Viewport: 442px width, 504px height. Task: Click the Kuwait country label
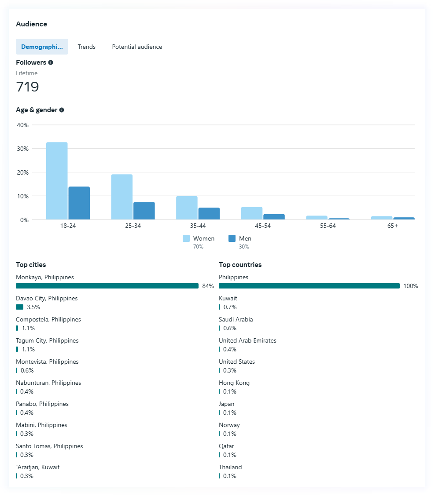pos(228,298)
